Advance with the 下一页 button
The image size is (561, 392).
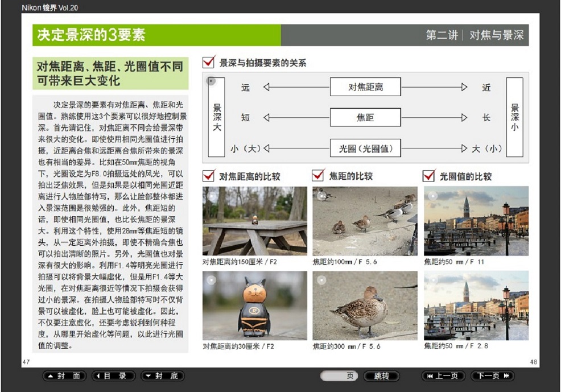(492, 376)
